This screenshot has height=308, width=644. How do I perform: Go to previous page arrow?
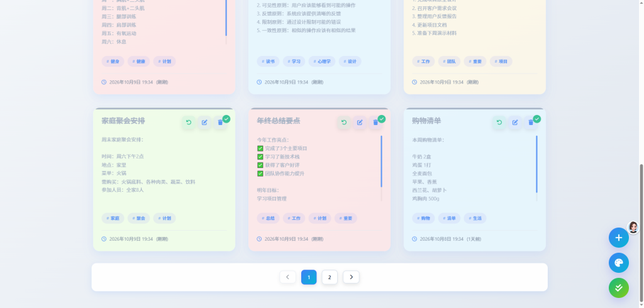pos(287,277)
